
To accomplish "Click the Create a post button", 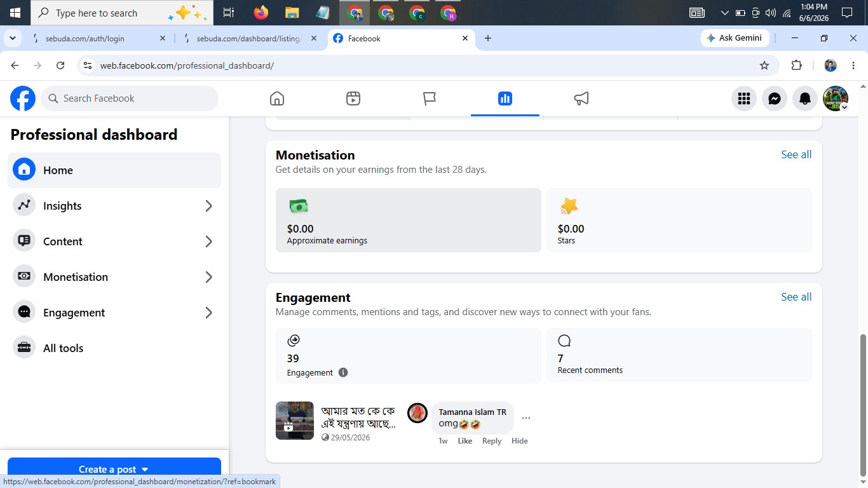I will point(114,469).
